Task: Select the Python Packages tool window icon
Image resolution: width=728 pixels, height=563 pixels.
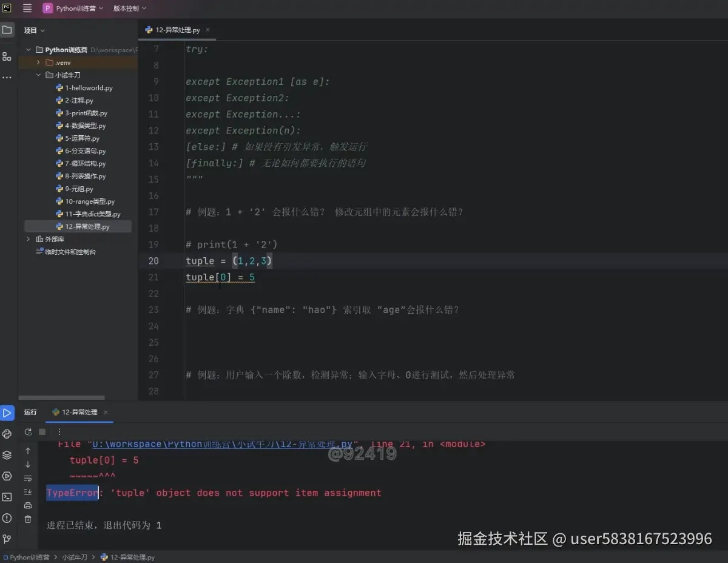Action: click(x=7, y=433)
